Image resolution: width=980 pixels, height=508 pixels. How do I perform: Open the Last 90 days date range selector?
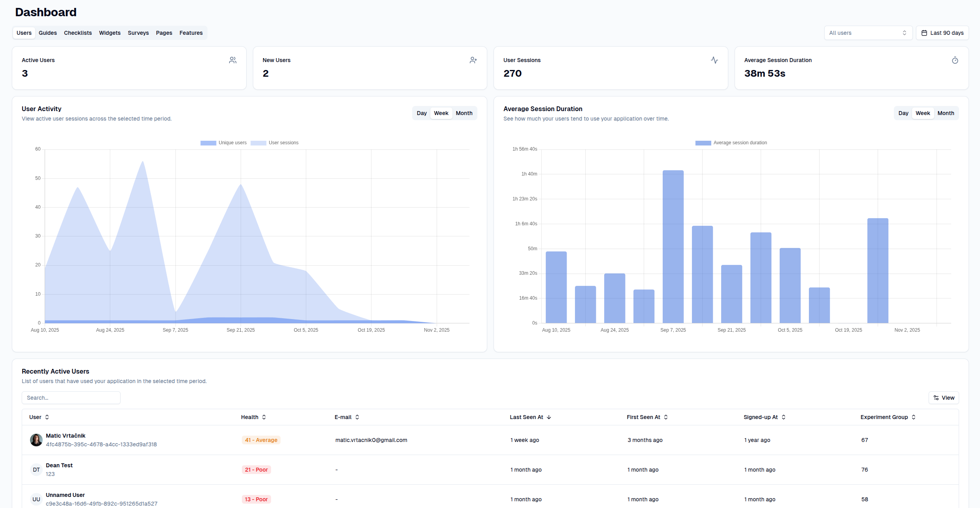pyautogui.click(x=942, y=33)
